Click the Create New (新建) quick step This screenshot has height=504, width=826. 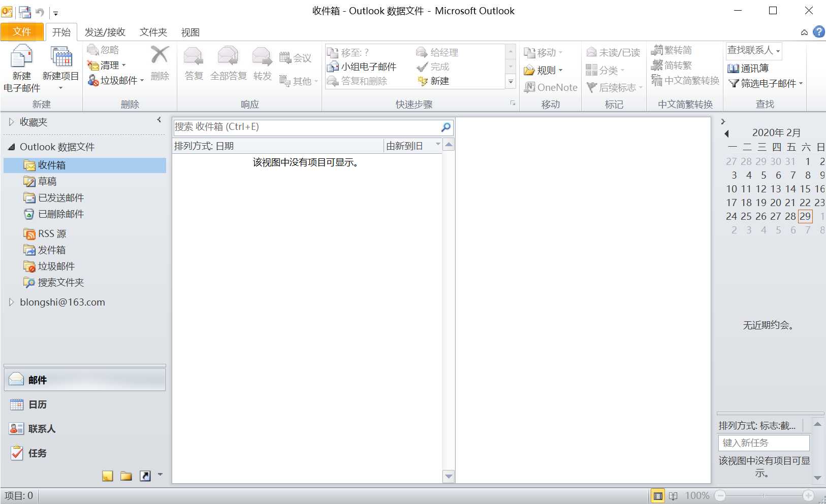[x=433, y=81]
